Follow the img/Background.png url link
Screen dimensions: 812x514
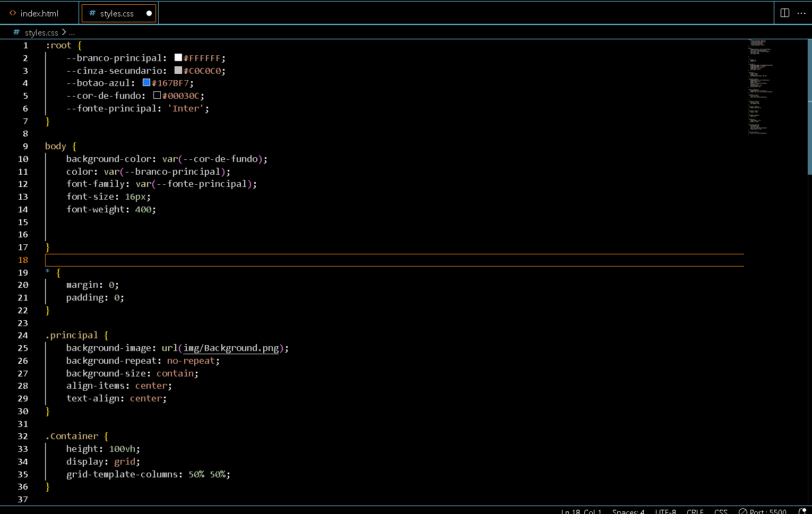pos(231,348)
